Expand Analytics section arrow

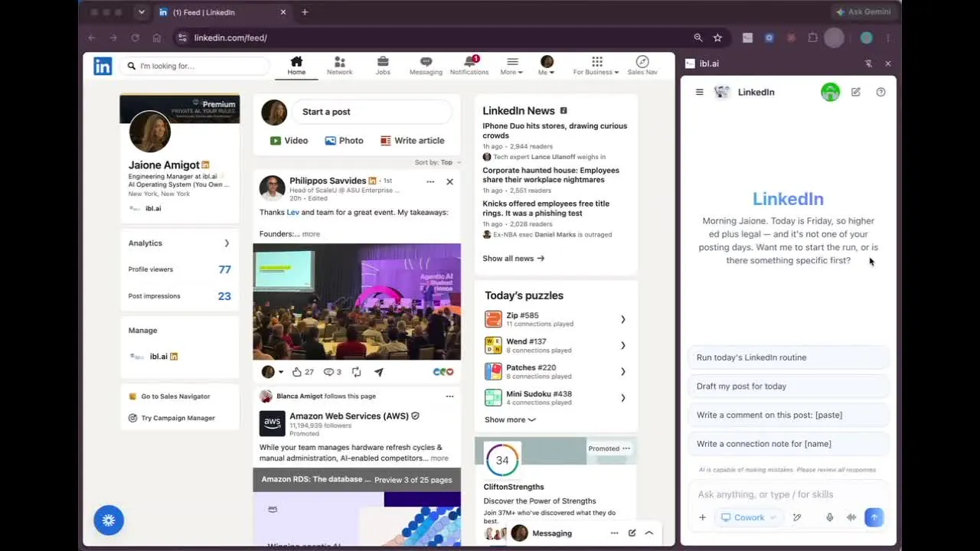pyautogui.click(x=227, y=243)
